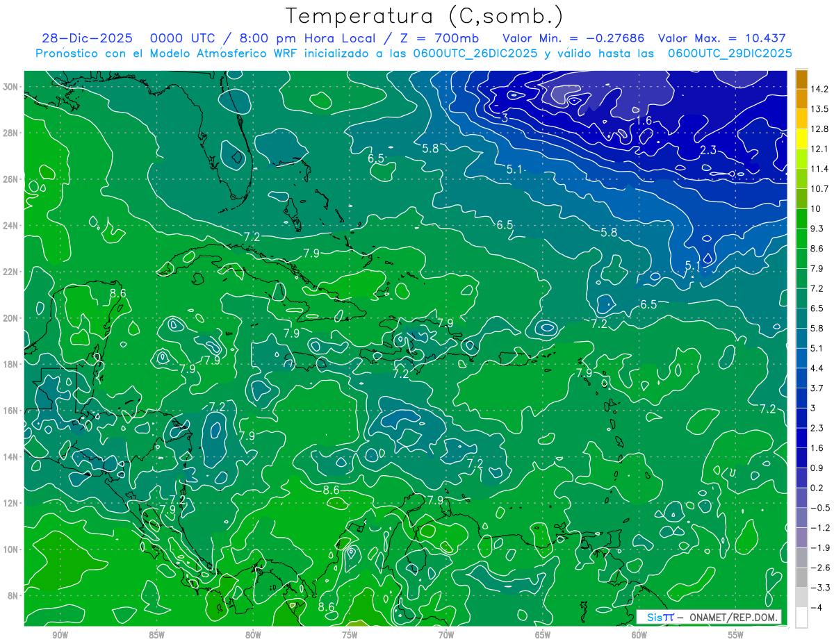Click the 60W longitude axis label

[x=639, y=636]
